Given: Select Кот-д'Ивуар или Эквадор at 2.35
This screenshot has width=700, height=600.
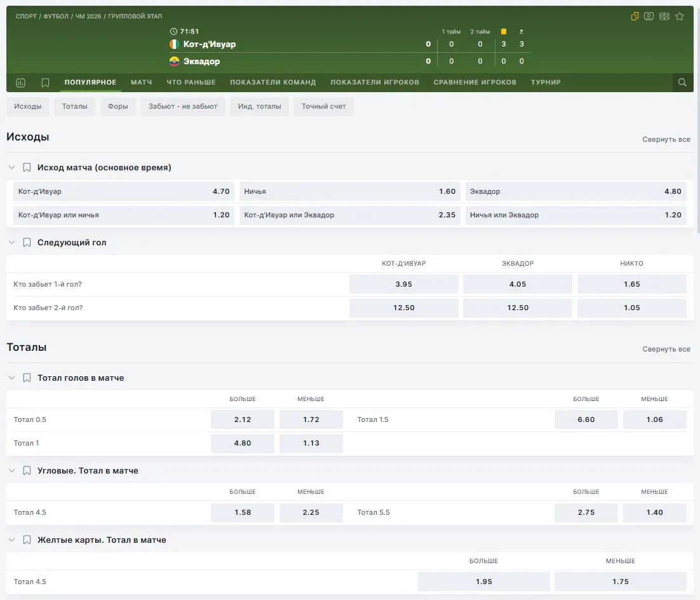Looking at the screenshot, I should 349,215.
